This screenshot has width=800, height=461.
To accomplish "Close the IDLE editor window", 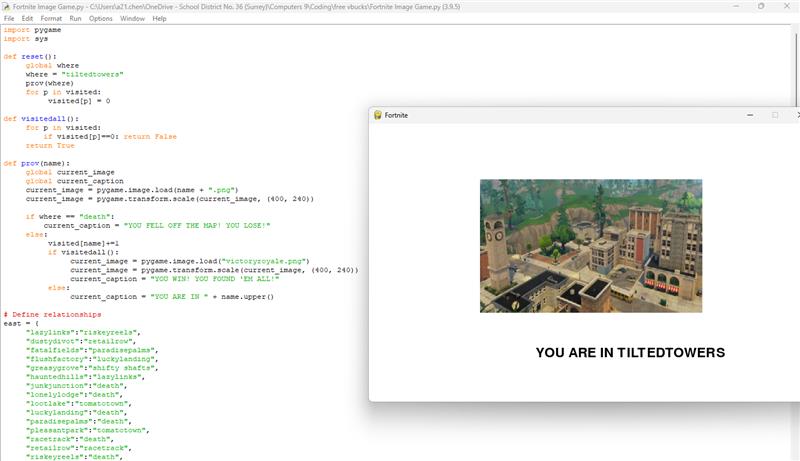I will (786, 6).
